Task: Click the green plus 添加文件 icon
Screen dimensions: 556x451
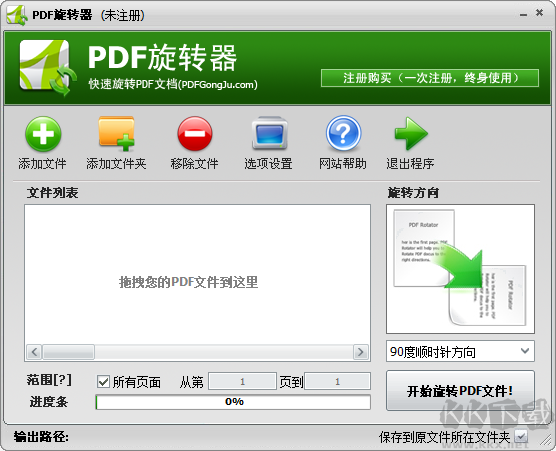Action: coord(43,134)
